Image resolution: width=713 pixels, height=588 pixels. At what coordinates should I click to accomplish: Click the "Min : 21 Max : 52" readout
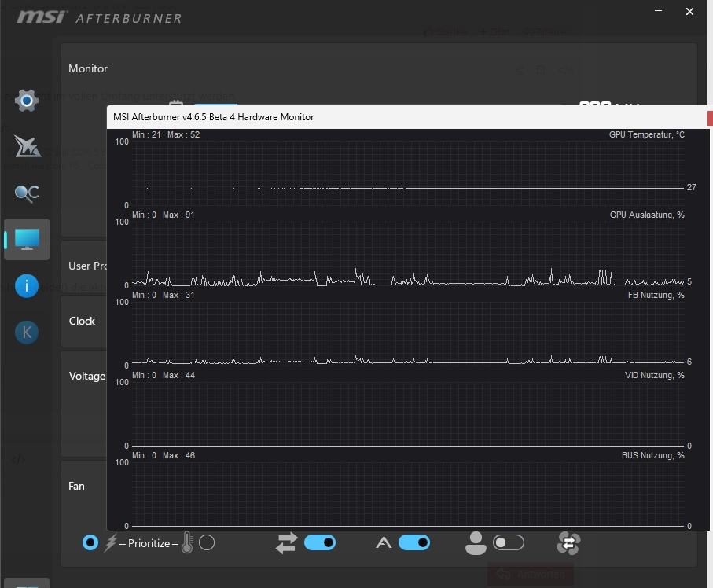tap(166, 134)
